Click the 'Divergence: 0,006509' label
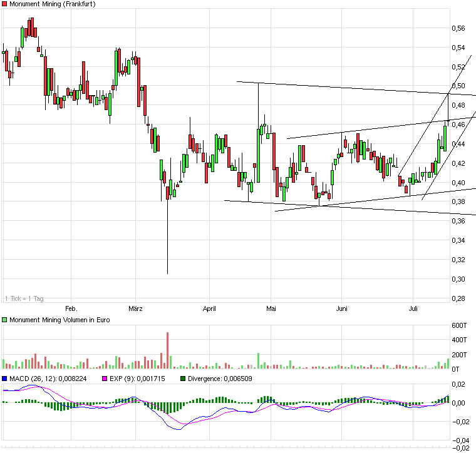This screenshot has height=453, width=476. pyautogui.click(x=220, y=379)
